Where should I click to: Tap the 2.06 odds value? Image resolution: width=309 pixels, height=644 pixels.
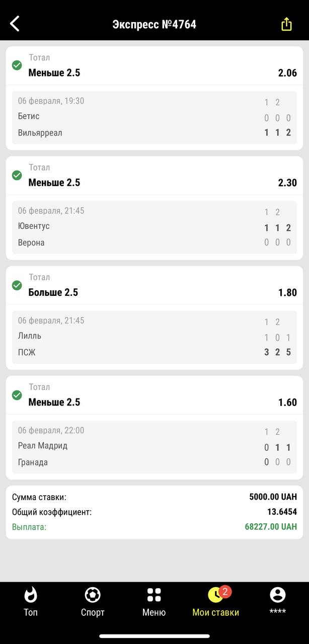[287, 73]
